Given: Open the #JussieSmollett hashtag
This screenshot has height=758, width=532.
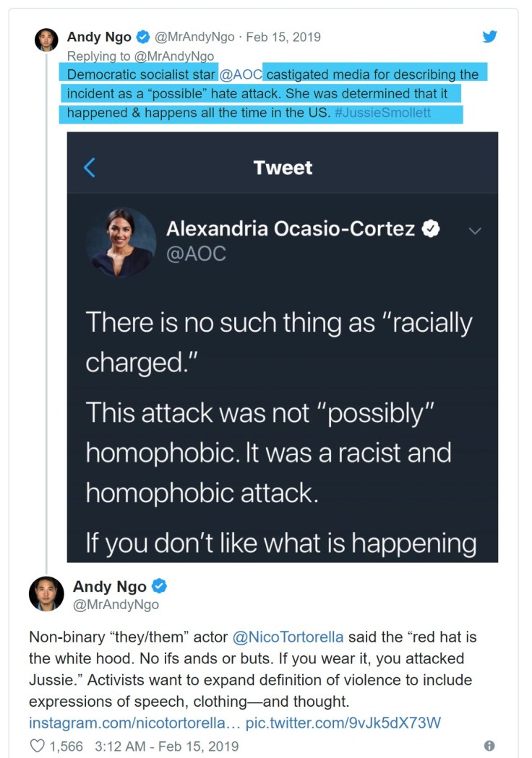Looking at the screenshot, I should click(x=382, y=113).
